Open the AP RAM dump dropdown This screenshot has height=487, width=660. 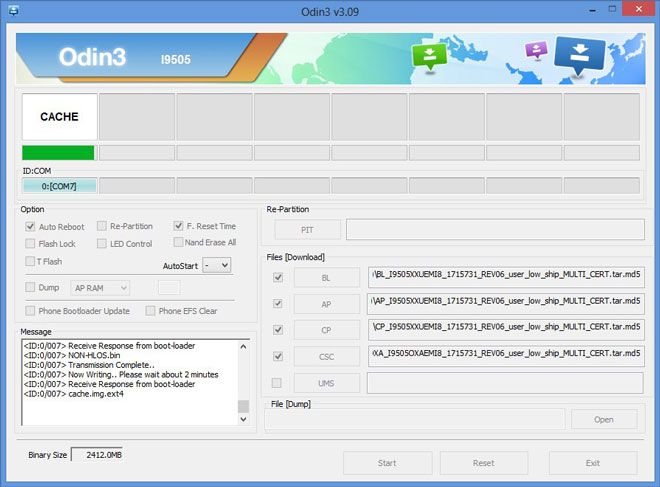100,288
